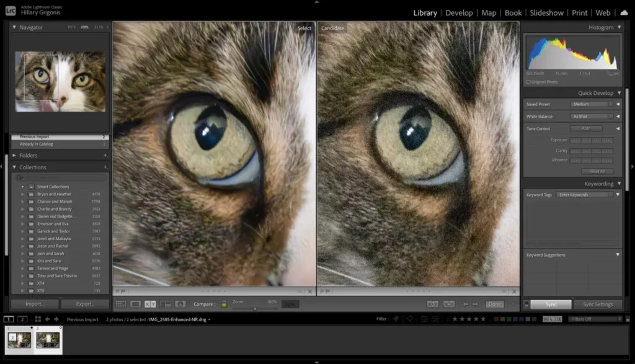
Task: Select the Loupe view icon
Action: 135,303
